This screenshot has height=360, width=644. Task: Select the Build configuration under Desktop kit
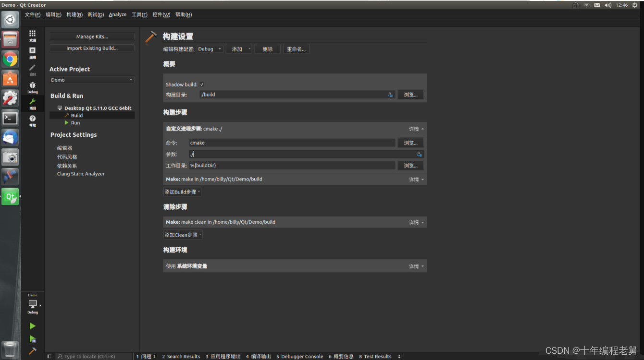(76, 115)
